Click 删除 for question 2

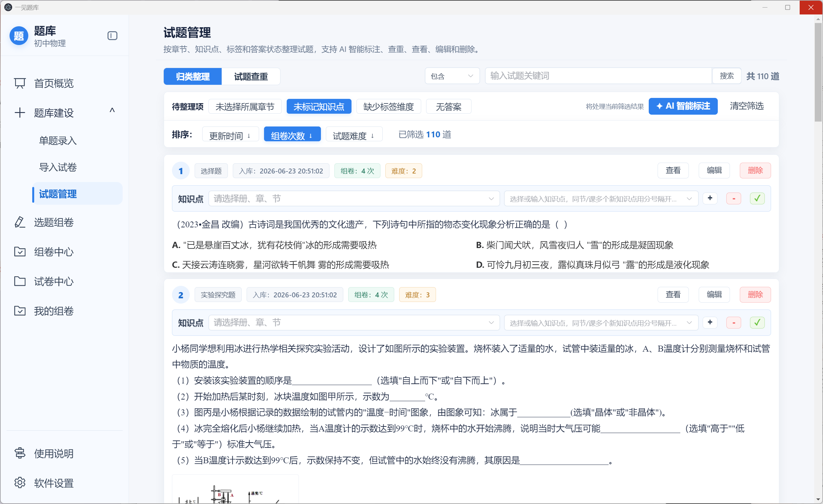coord(755,295)
